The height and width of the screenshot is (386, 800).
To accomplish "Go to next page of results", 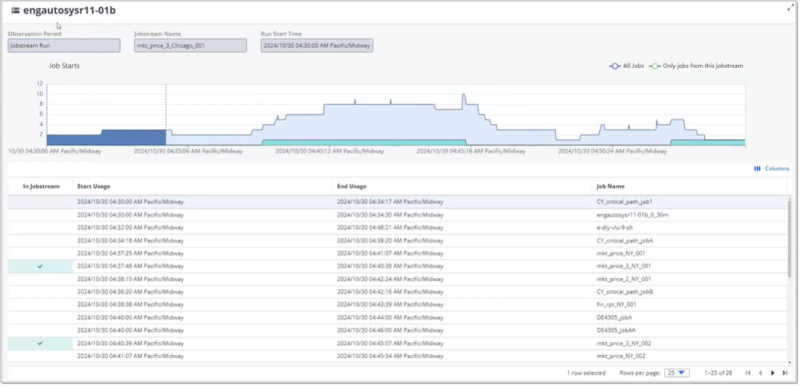I will (x=772, y=373).
